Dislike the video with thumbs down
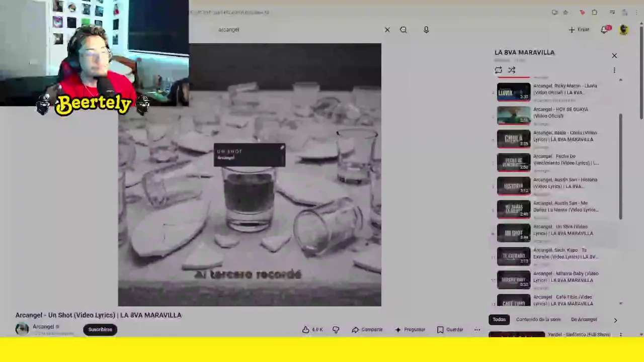The height and width of the screenshot is (362, 644). click(336, 330)
